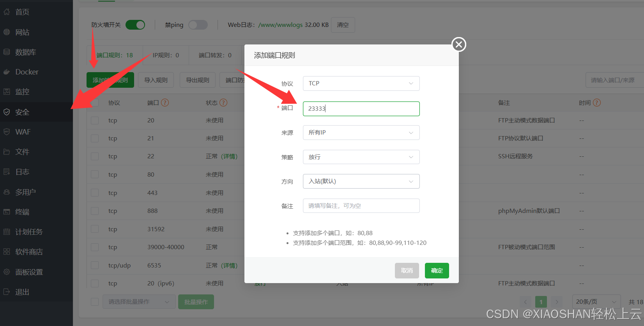644x326 pixels.
Task: Click the 导入规则 button
Action: coord(156,80)
